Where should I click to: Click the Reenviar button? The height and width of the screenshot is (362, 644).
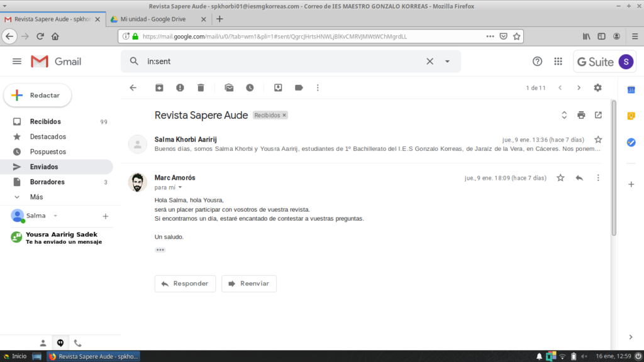click(248, 283)
